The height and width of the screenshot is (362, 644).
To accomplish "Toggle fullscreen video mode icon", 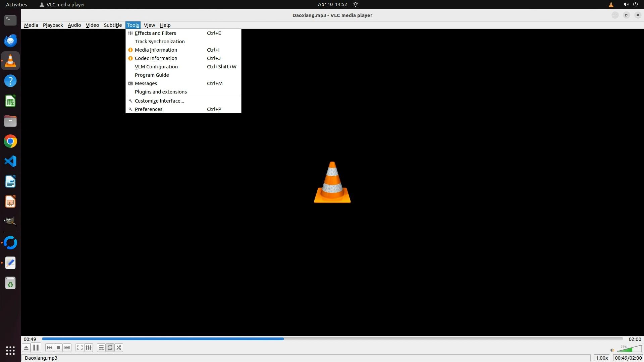I will (x=79, y=348).
